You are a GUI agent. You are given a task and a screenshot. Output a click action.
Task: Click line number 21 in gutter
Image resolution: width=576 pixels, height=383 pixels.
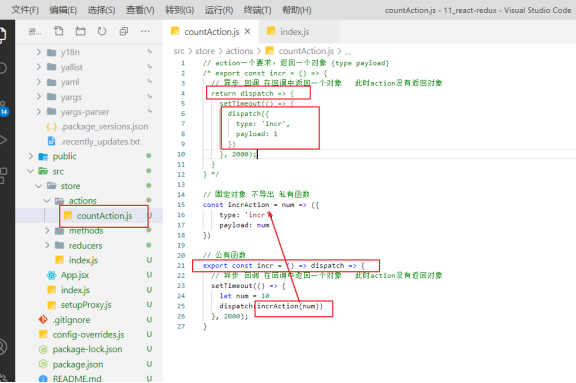pyautogui.click(x=181, y=265)
